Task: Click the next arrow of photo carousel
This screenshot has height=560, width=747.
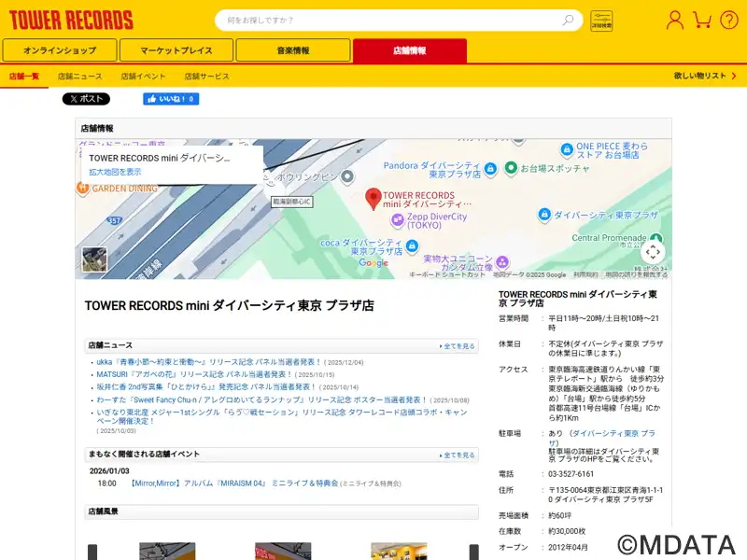Action: (474, 553)
